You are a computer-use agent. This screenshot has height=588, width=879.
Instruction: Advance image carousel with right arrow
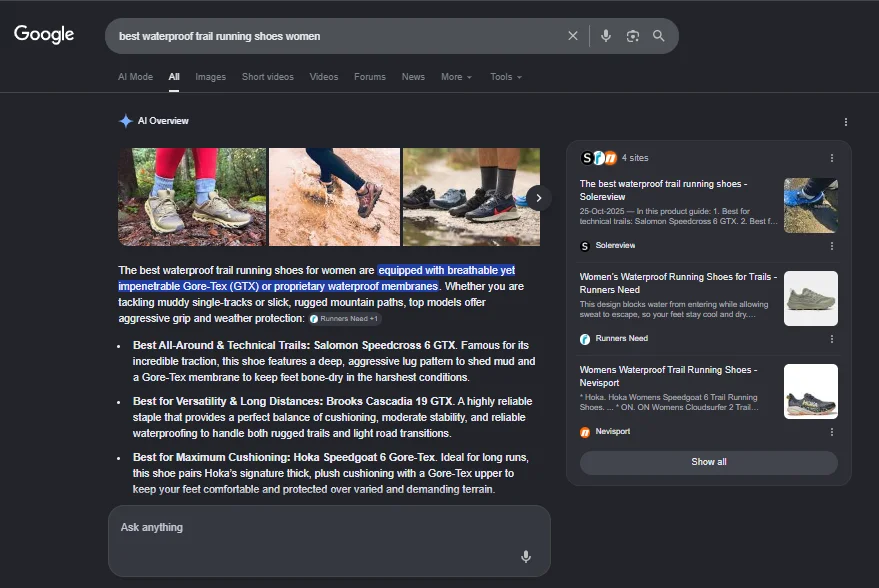(538, 198)
